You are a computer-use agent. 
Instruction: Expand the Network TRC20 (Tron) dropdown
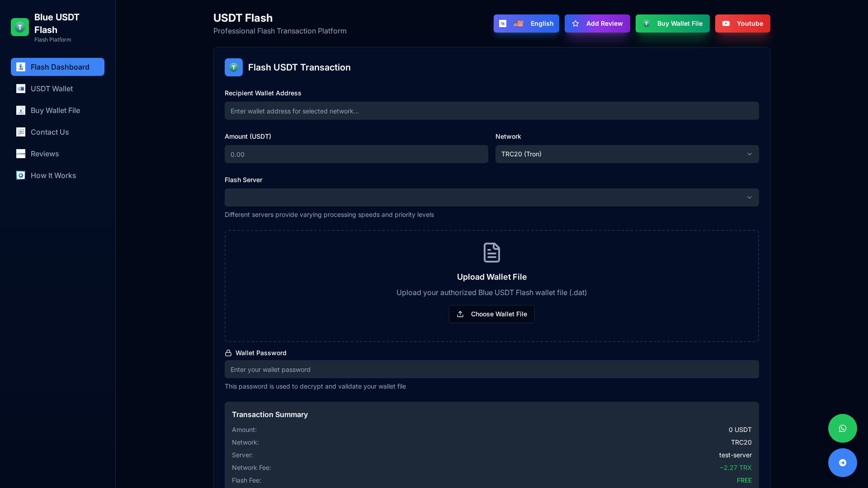coord(627,154)
